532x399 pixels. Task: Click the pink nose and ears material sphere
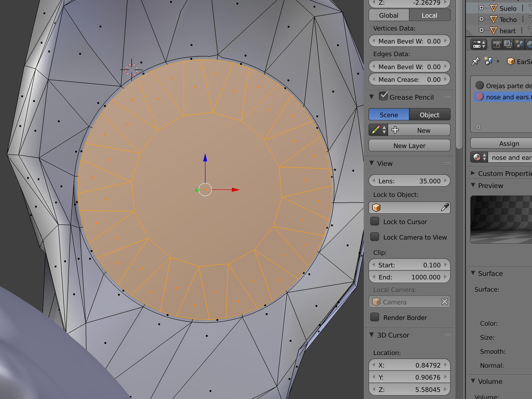[x=479, y=97]
